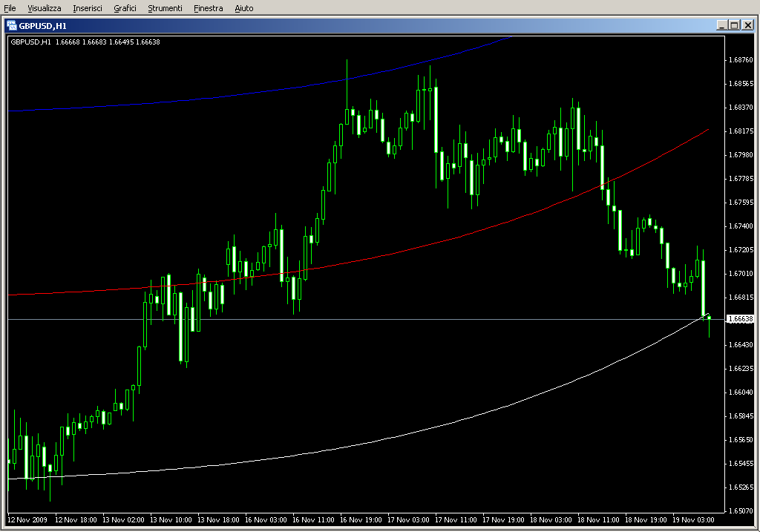The width and height of the screenshot is (760, 532).
Task: Click the 17 Nov 11:00 time label
Action: coord(456,520)
